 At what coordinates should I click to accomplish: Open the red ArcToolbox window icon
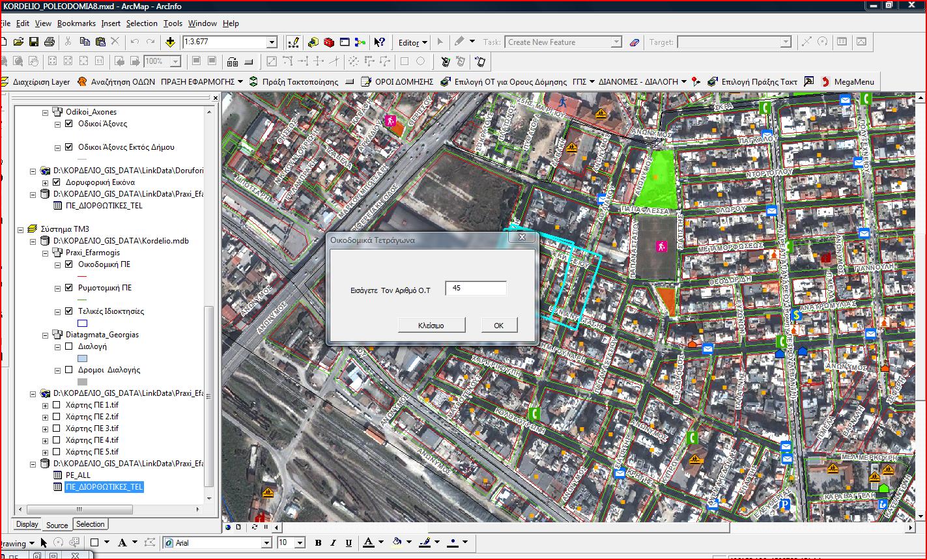tap(329, 42)
